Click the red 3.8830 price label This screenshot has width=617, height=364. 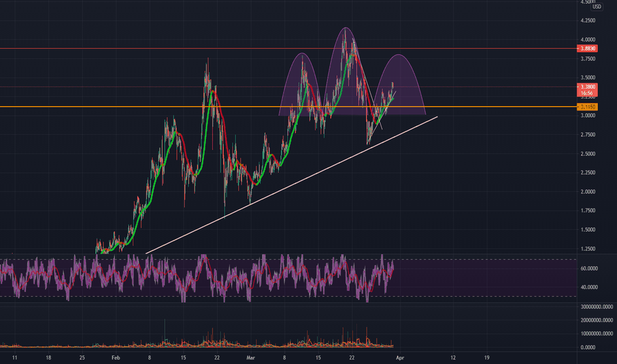tap(587, 48)
